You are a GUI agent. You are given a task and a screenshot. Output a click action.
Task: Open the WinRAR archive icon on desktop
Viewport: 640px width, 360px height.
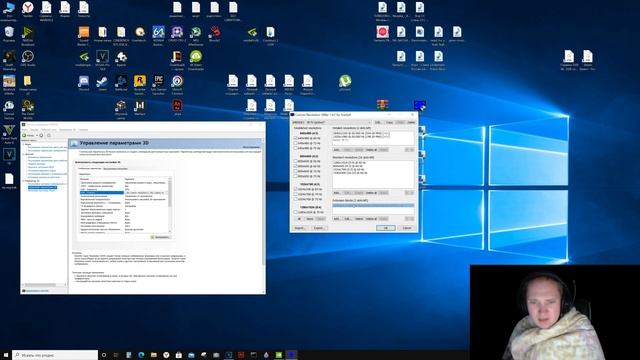tap(382, 105)
